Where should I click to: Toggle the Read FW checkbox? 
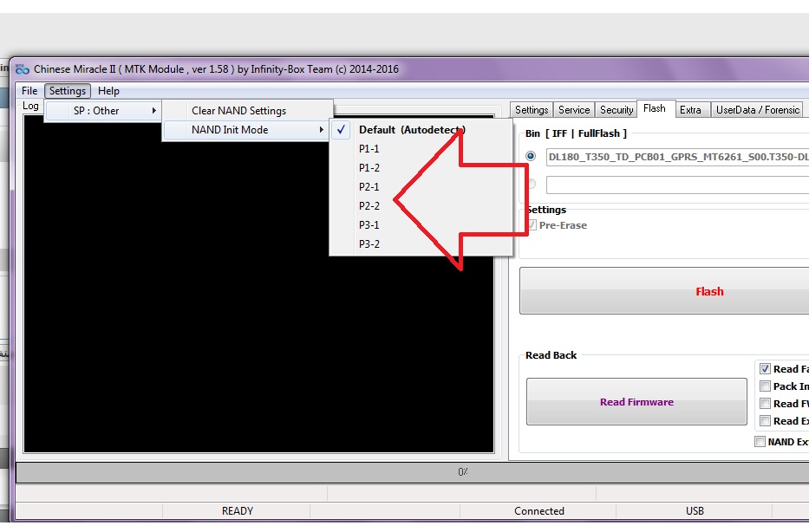[765, 404]
